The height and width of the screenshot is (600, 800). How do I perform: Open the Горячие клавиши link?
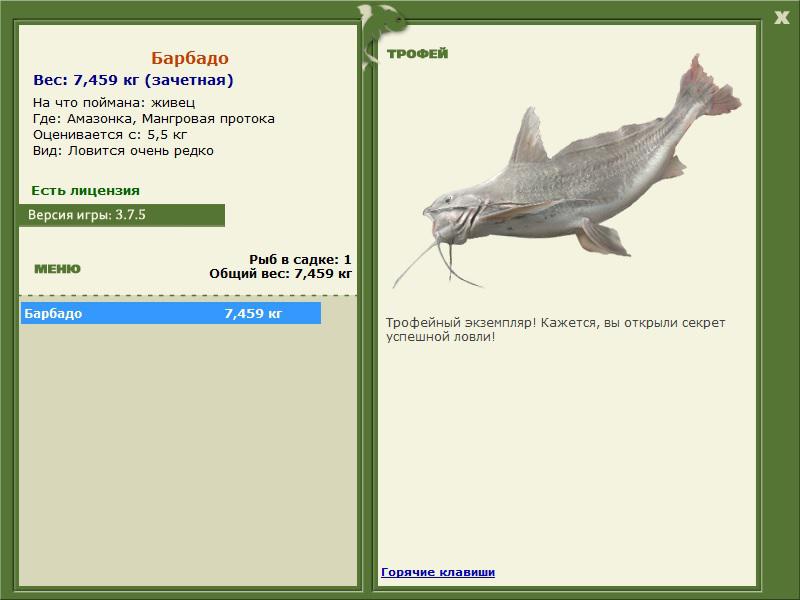438,572
